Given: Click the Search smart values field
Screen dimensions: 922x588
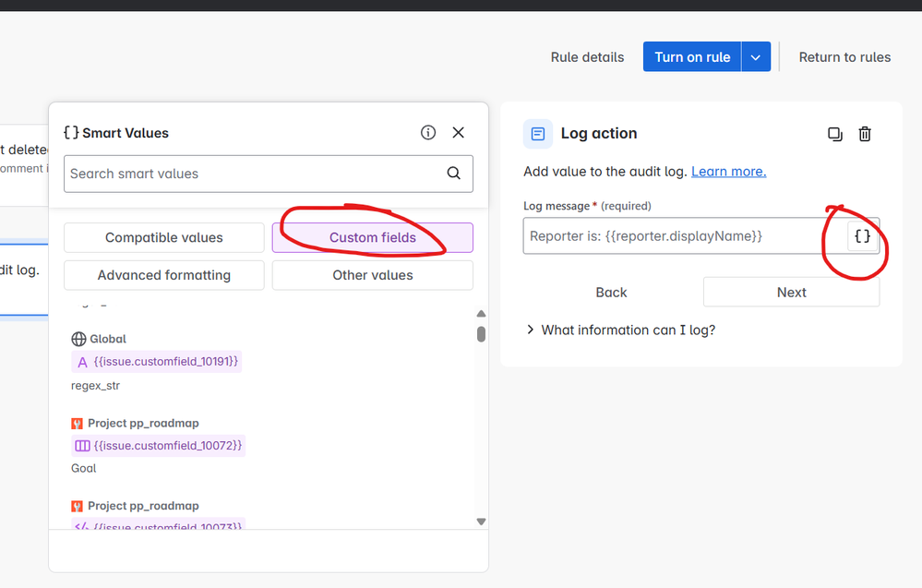Looking at the screenshot, I should (x=269, y=174).
